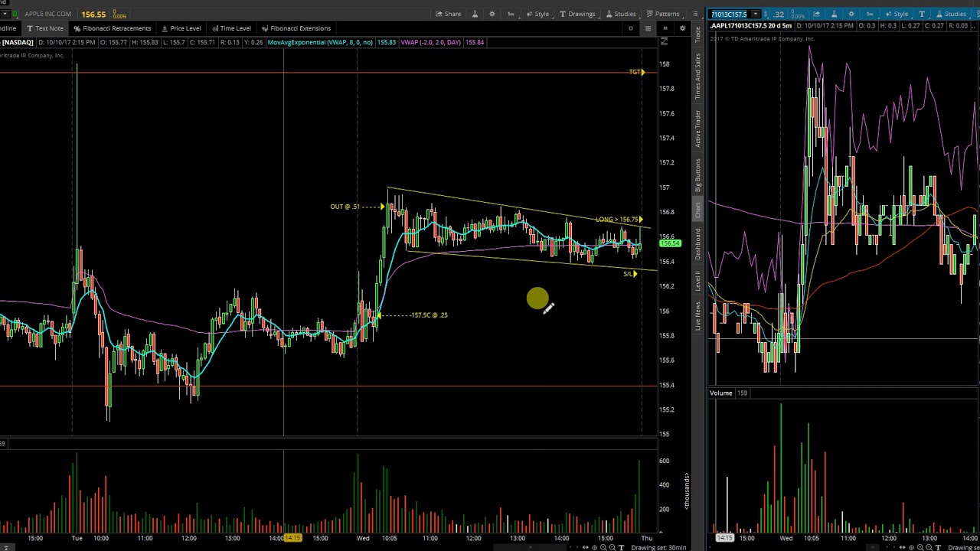Click the T drawing icon under left chart
The height and width of the screenshot is (551, 980).
coord(621,547)
